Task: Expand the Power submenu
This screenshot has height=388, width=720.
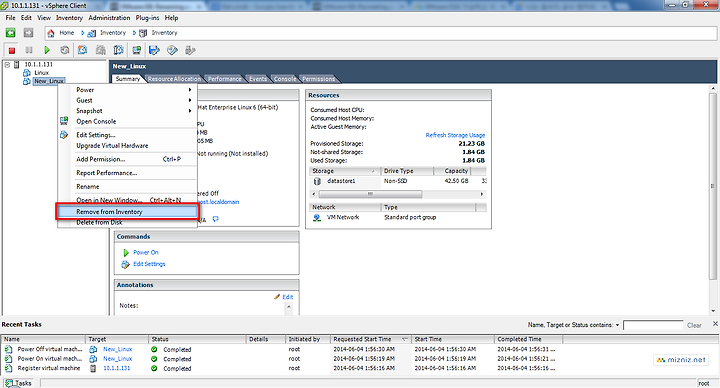Action: pos(190,90)
